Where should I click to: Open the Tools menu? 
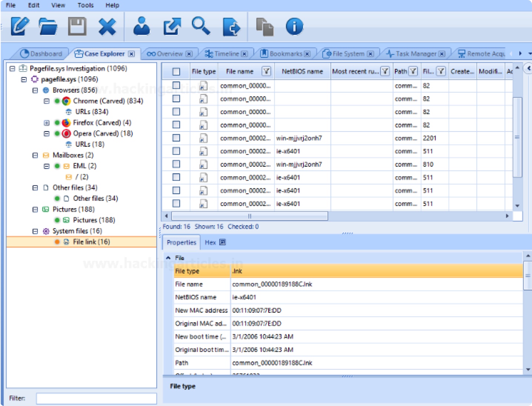coord(86,5)
